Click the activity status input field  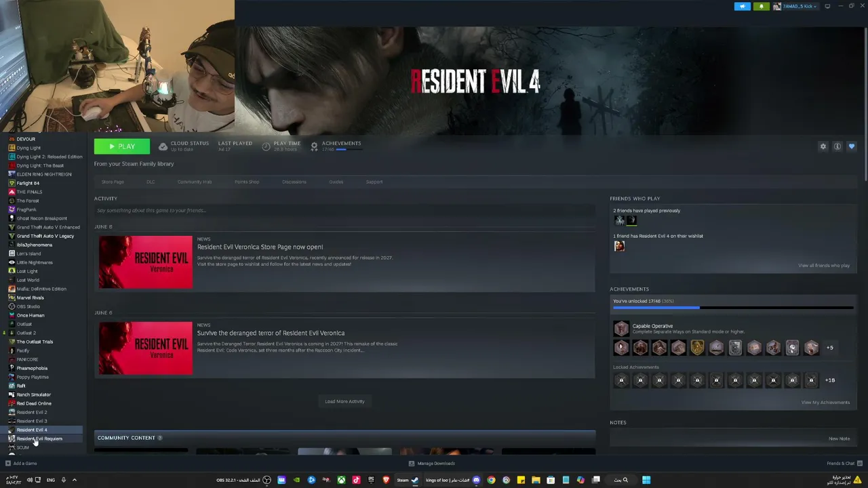(344, 210)
